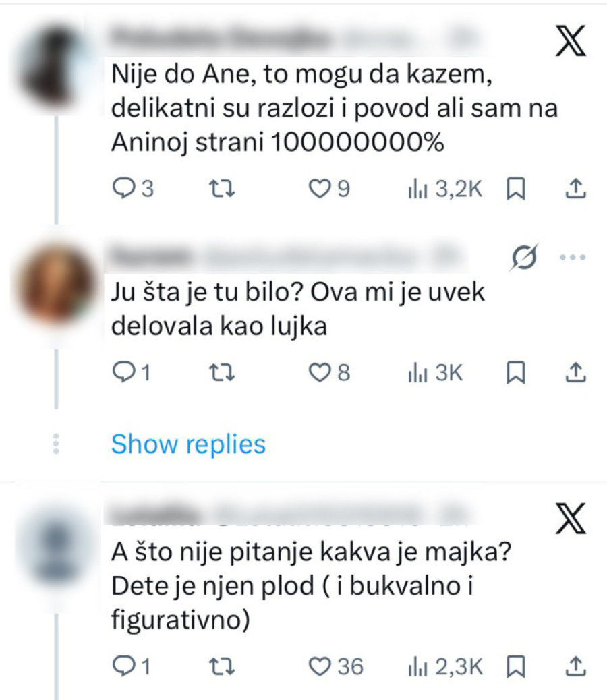Expand replies under the 'lujka' tweet
607x700 pixels.
(x=187, y=444)
